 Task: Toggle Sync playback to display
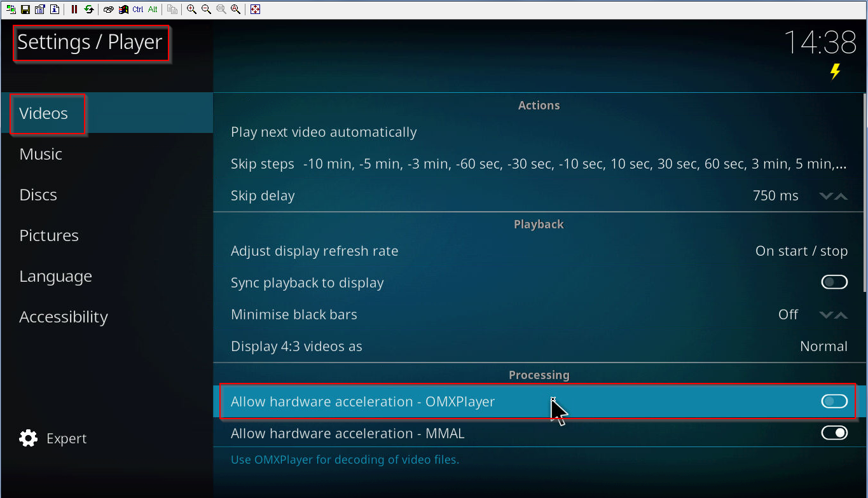tap(834, 282)
